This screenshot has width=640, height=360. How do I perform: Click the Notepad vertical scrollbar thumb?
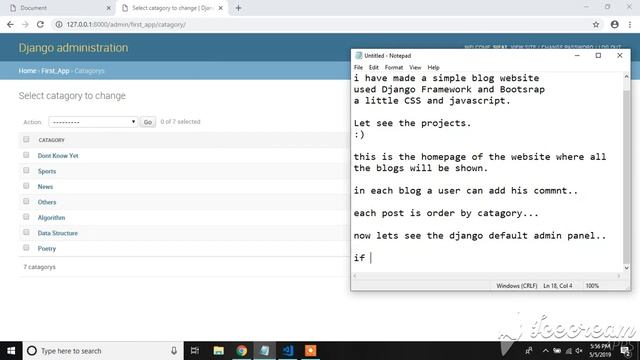click(x=627, y=176)
